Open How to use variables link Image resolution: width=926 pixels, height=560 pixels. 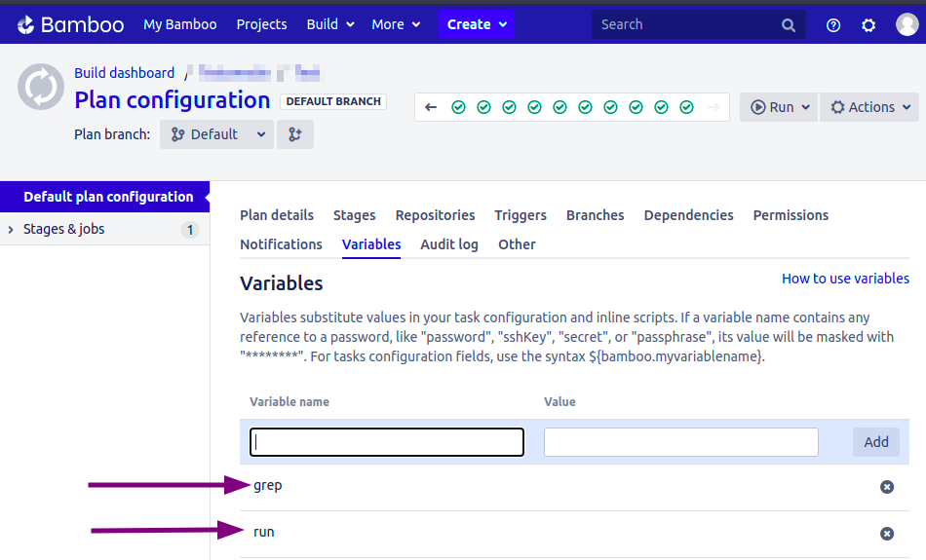845,279
